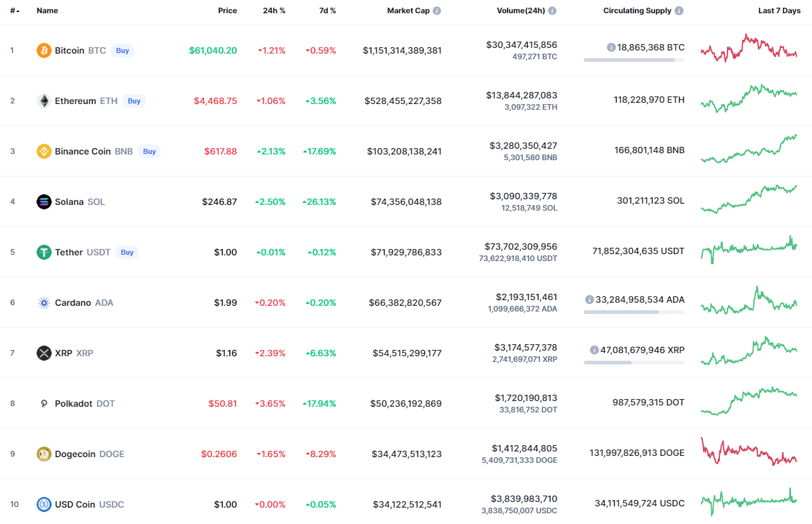Sort by the Price column header
Viewport: 812px width, 524px height.
(228, 11)
